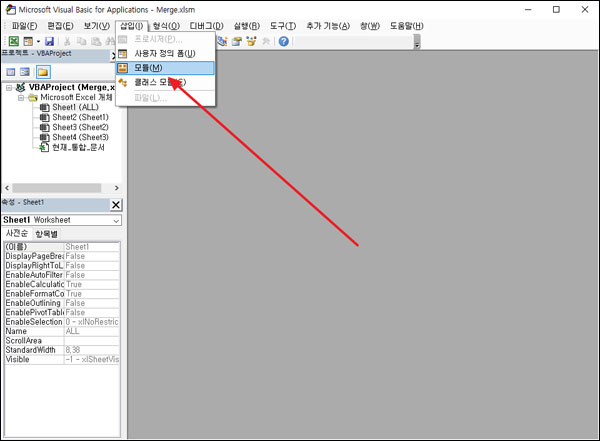Switch to the 항목별 properties tab
600x441 pixels.
pyautogui.click(x=47, y=234)
